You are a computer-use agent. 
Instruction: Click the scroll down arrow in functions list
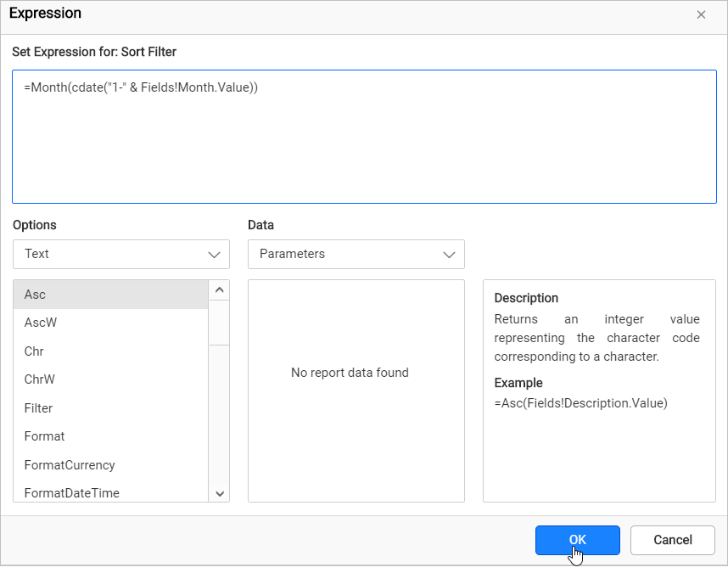[x=219, y=493]
